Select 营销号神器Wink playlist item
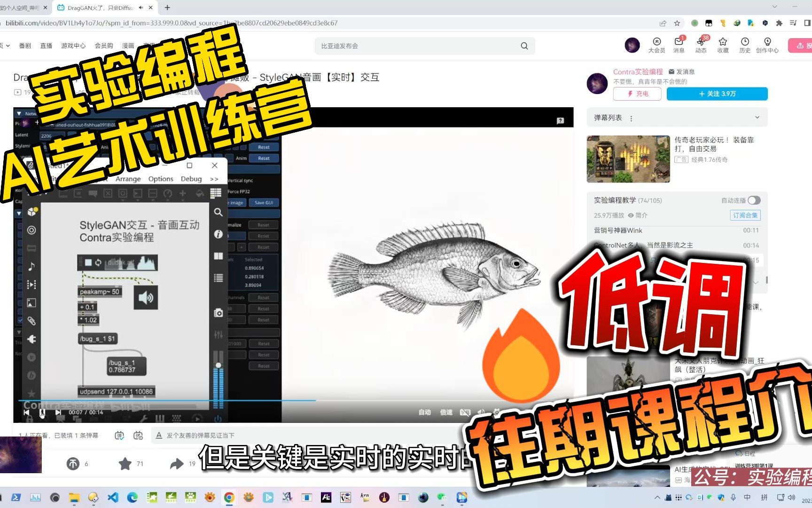 click(676, 230)
